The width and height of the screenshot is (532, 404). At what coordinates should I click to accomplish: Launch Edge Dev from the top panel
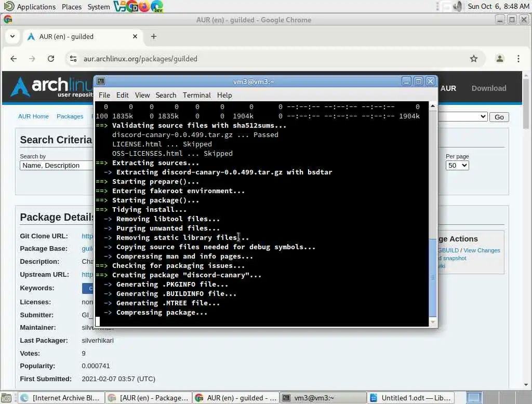click(157, 6)
